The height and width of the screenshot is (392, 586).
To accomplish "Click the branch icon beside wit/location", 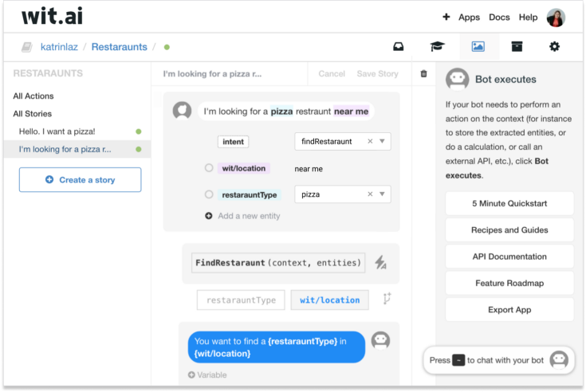I will (x=387, y=299).
